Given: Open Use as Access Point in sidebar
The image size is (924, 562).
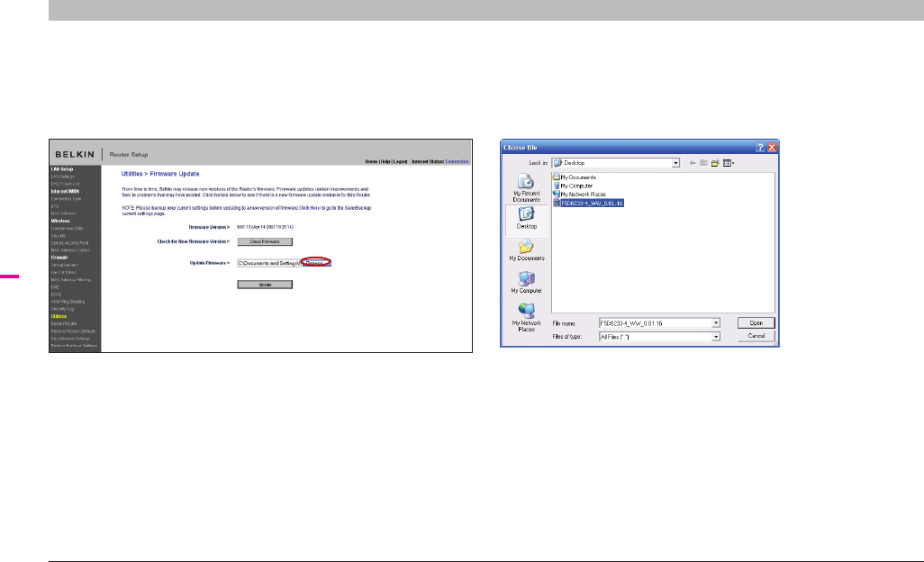Looking at the screenshot, I should 69,242.
